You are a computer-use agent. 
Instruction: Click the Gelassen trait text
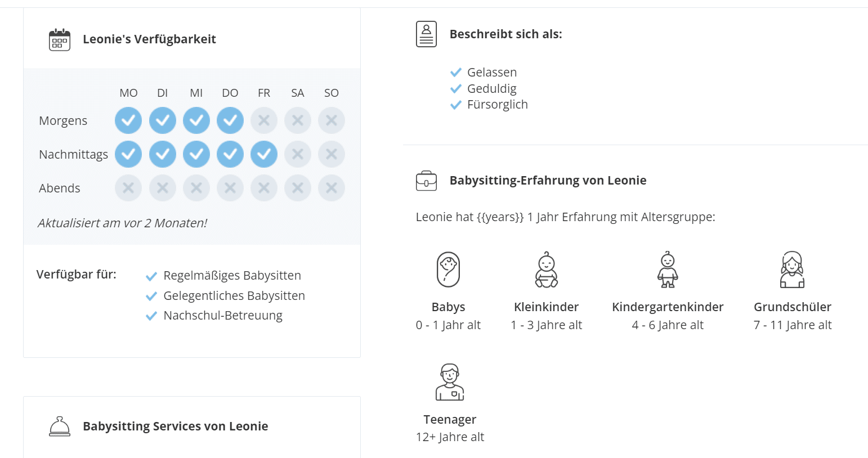pos(492,73)
